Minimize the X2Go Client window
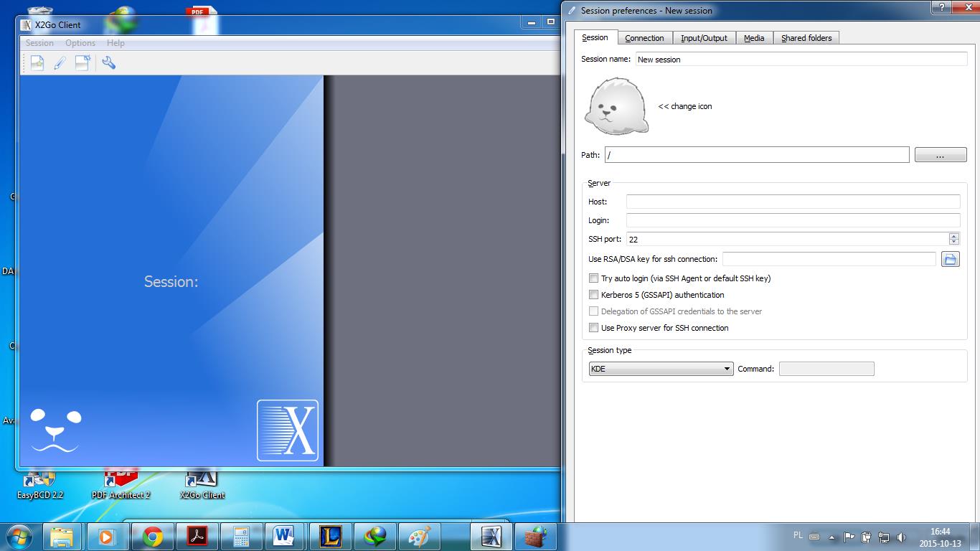Image resolution: width=980 pixels, height=551 pixels. pos(532,22)
